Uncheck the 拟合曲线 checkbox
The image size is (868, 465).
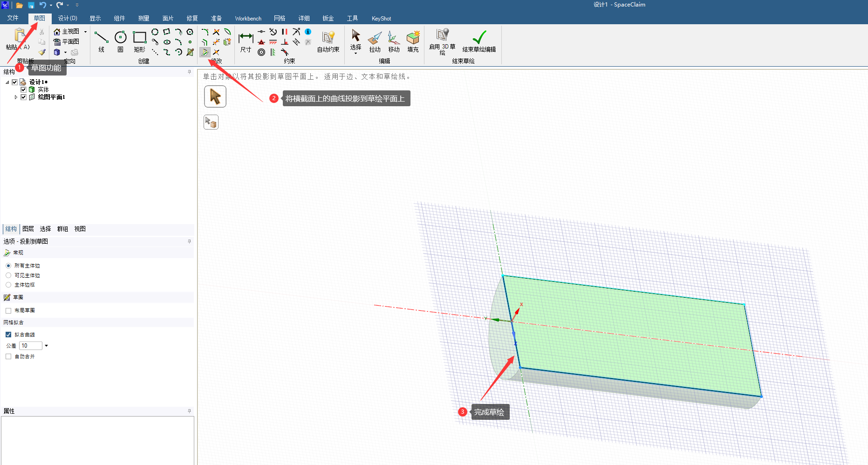(x=8, y=335)
